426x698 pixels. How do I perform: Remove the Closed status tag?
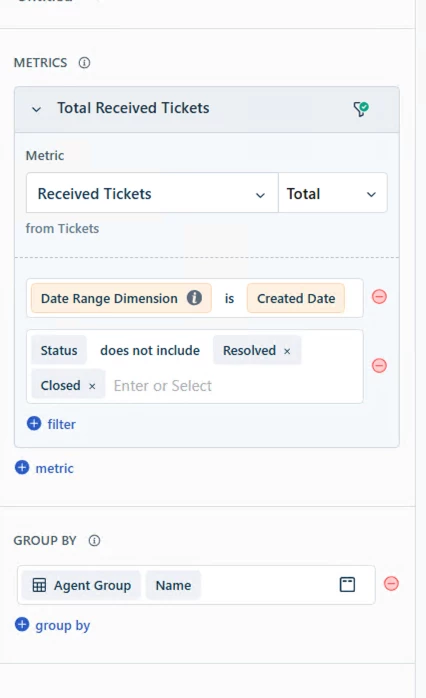[92, 386]
